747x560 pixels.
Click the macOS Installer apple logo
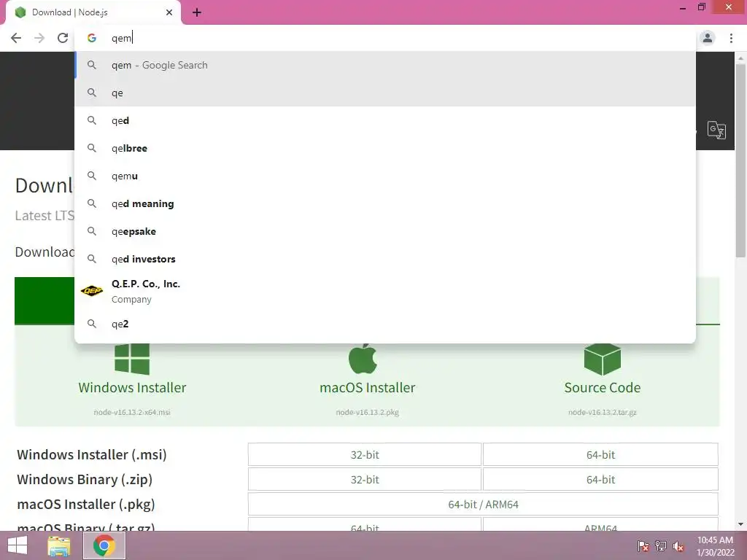[363, 359]
